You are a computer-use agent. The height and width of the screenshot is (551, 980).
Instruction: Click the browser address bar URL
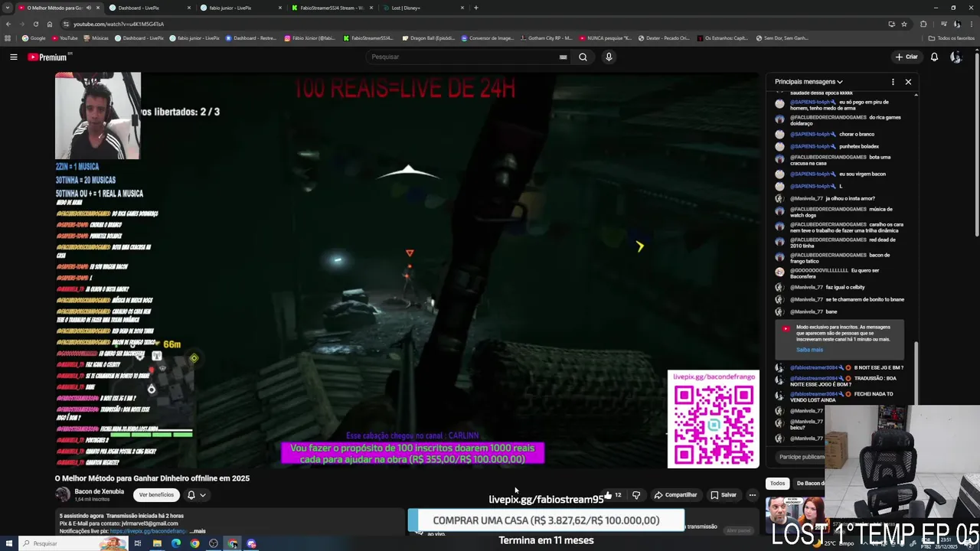pos(119,24)
